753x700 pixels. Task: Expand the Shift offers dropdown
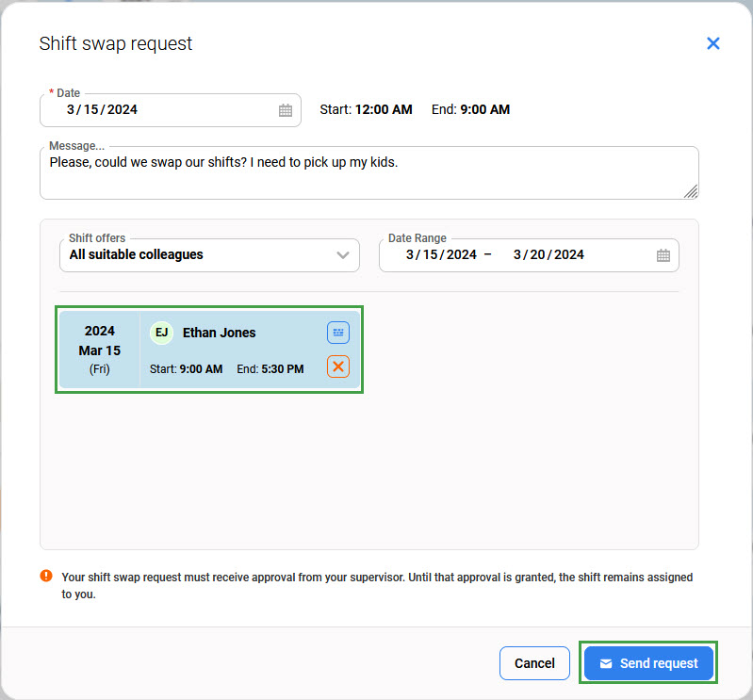pos(207,254)
